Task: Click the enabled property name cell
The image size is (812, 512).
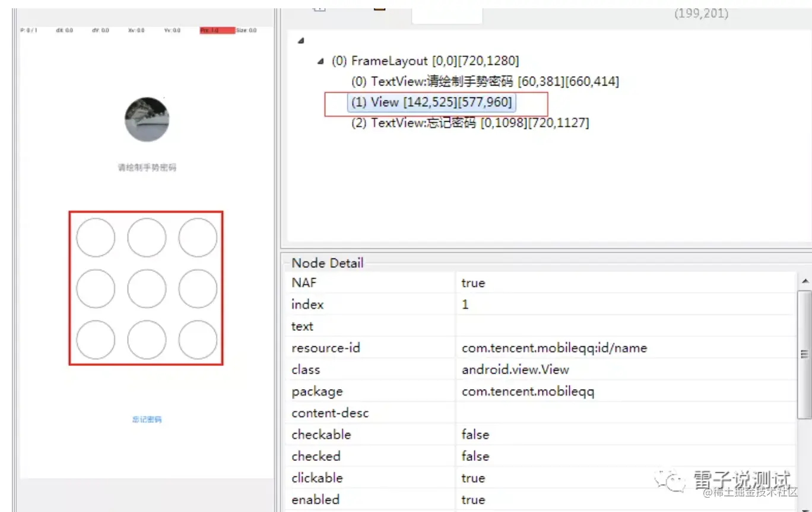Action: pos(370,500)
